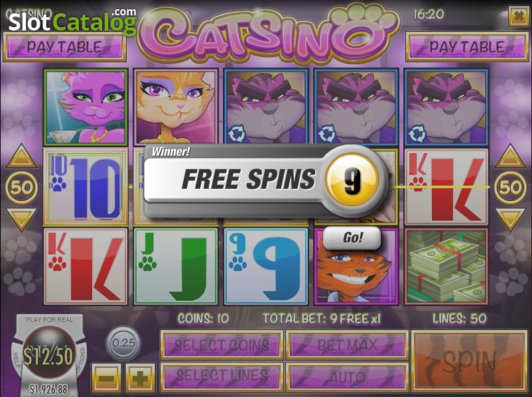Click the plus coin value button
532x397 pixels.
(140, 378)
